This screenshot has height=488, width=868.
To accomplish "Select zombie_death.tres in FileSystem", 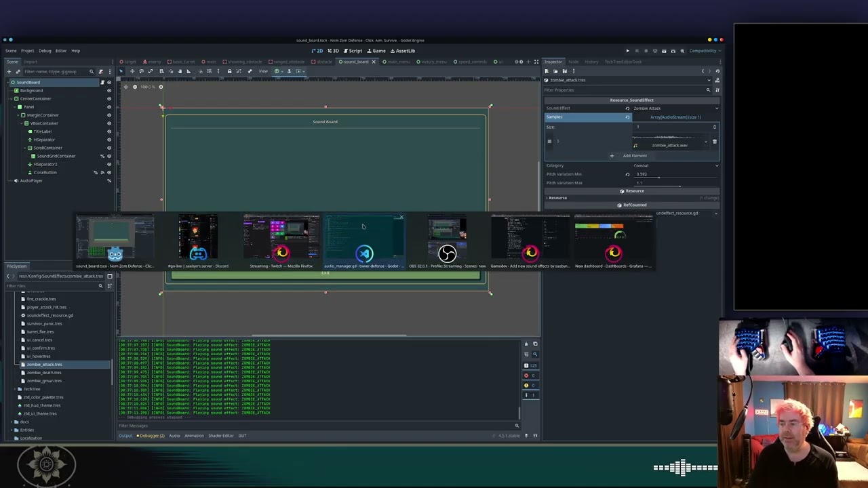I will 44,373.
